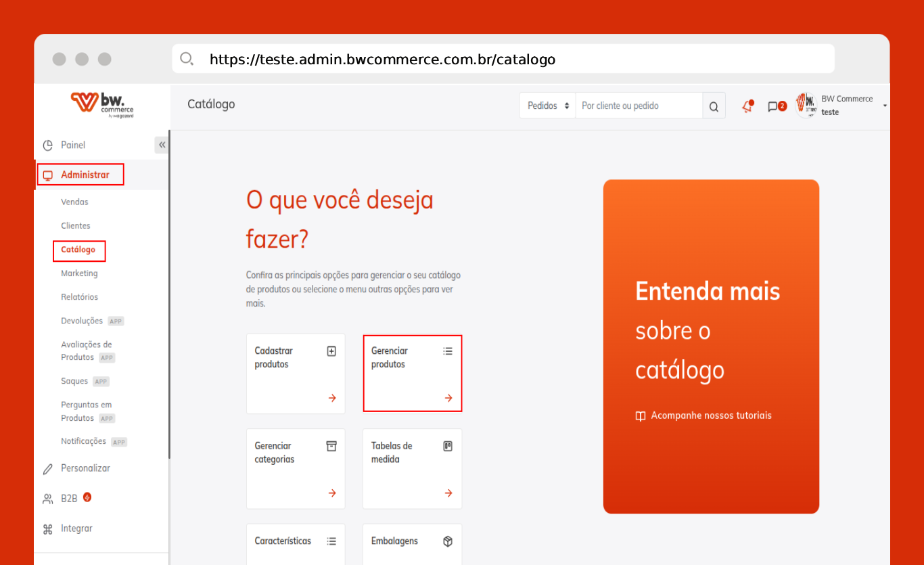Select Vendas in the sidebar
The height and width of the screenshot is (565, 924).
click(x=74, y=202)
